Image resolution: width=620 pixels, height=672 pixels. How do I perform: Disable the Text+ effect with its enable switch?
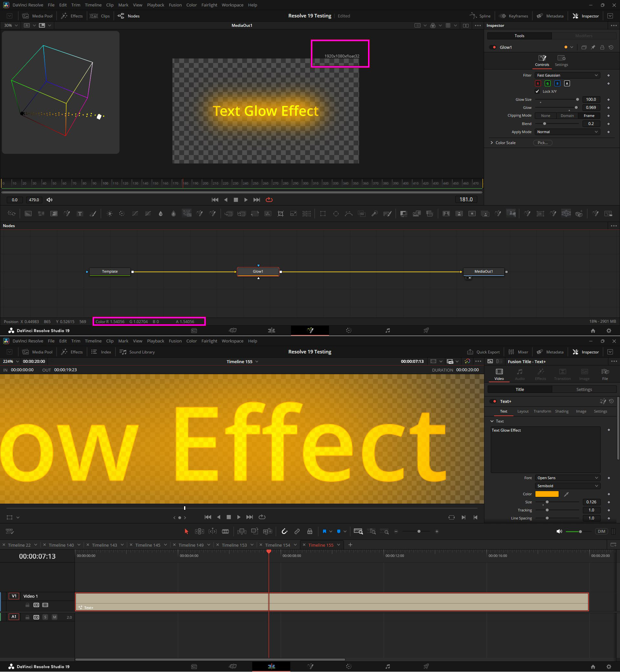click(493, 402)
